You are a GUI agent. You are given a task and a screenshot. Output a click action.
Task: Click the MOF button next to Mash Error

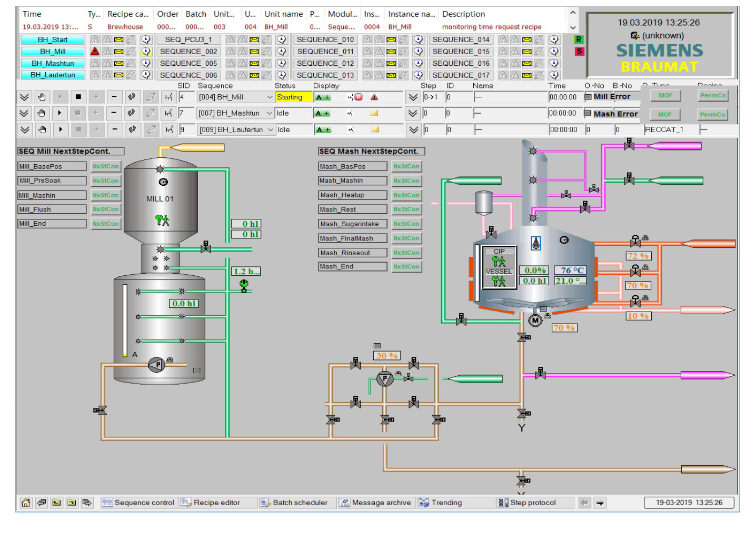[x=665, y=115]
